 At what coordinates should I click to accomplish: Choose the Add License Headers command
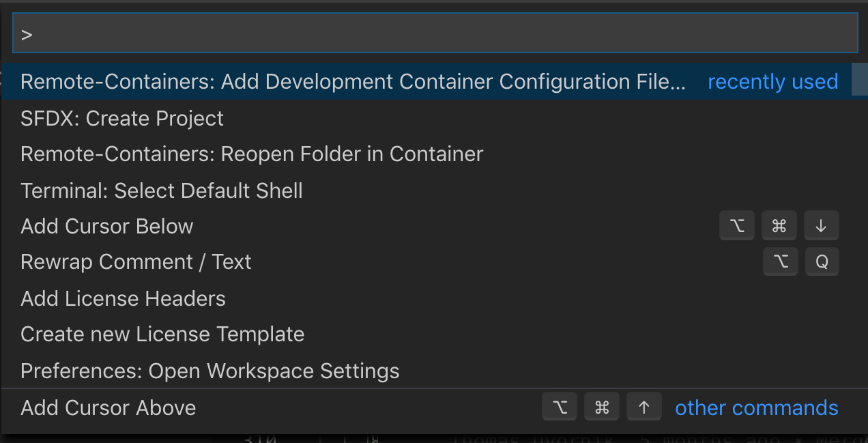tap(123, 299)
